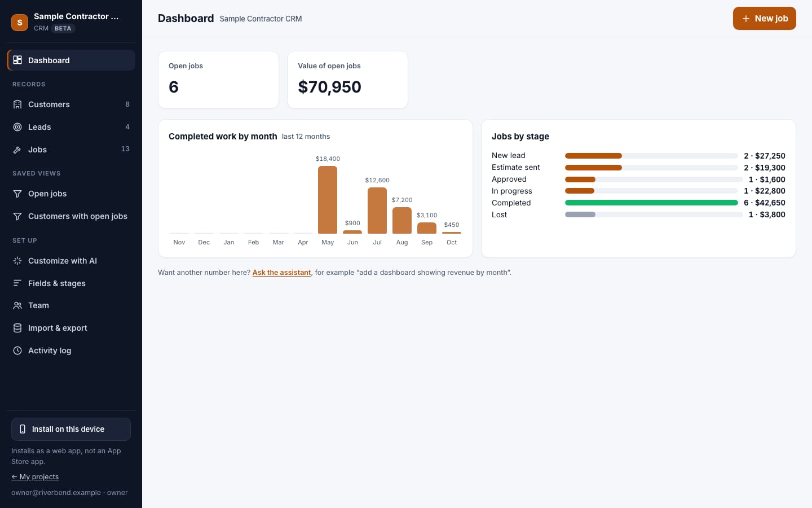This screenshot has width=812, height=508.
Task: Click the Import & export database icon
Action: coord(17,328)
